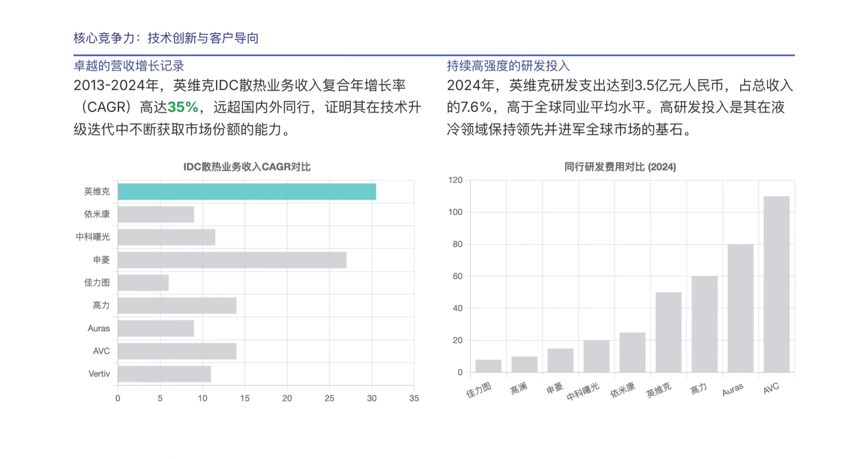Click chart title 同行研发费用对比 (2024)
The width and height of the screenshot is (868, 459).
(620, 167)
